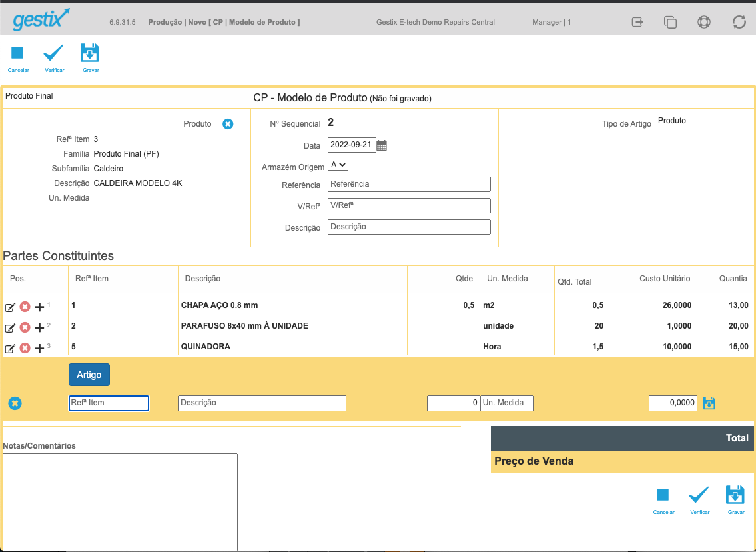
Task: Save the new line with disk icon
Action: (709, 403)
